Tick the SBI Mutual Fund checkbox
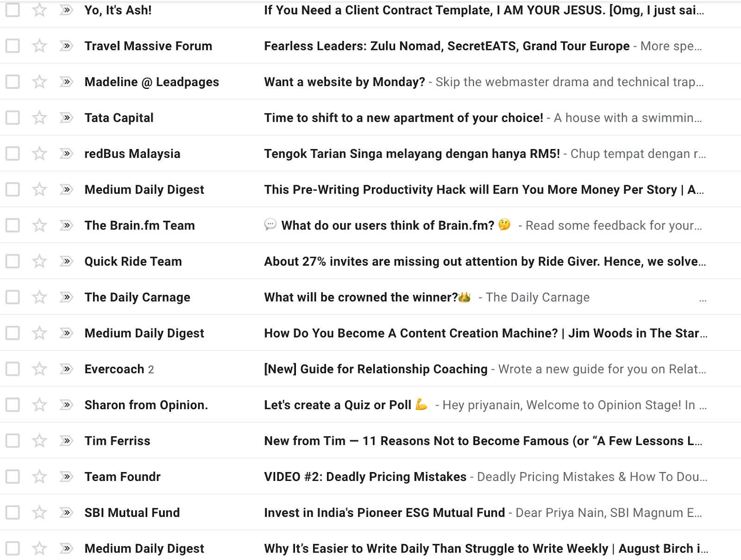741x560 pixels. [13, 512]
